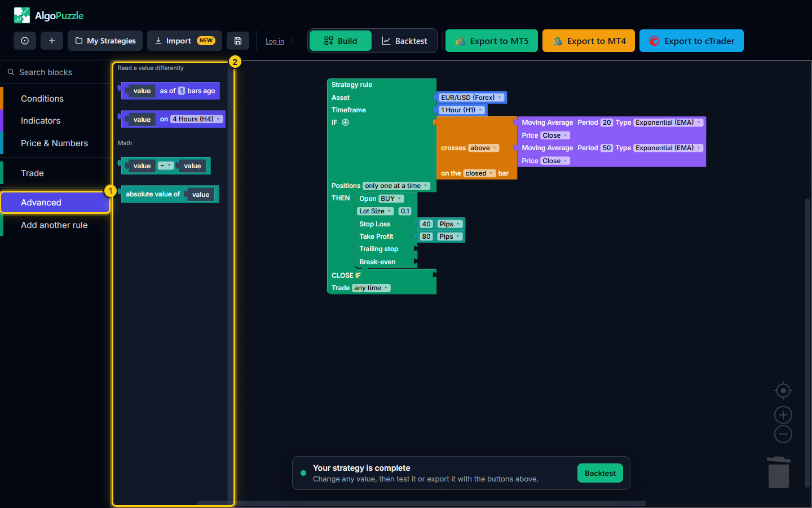The image size is (812, 508).
Task: Click the green Backtest button in banner
Action: [600, 473]
